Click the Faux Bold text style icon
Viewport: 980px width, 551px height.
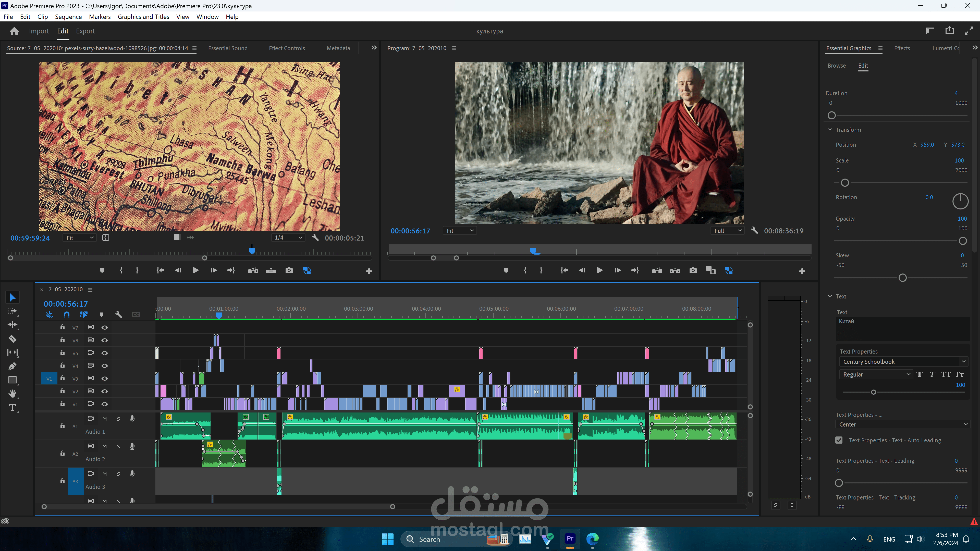[919, 374]
